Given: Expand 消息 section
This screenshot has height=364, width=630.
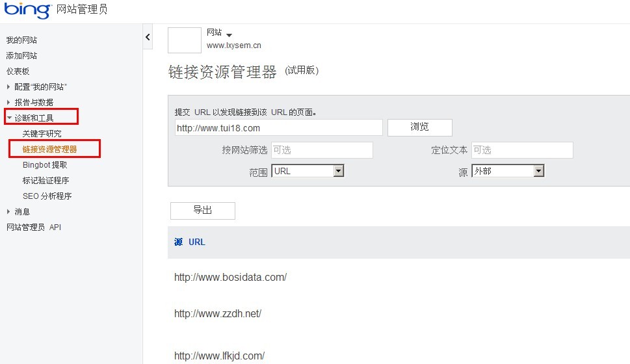Looking at the screenshot, I should [22, 211].
